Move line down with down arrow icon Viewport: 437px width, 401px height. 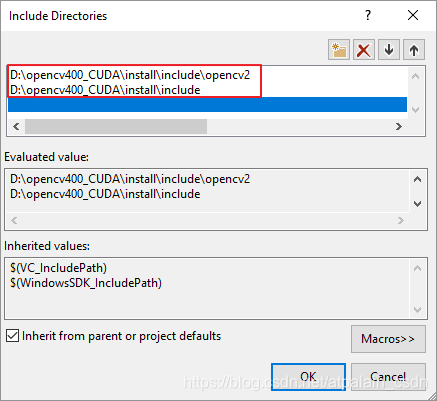(x=389, y=50)
